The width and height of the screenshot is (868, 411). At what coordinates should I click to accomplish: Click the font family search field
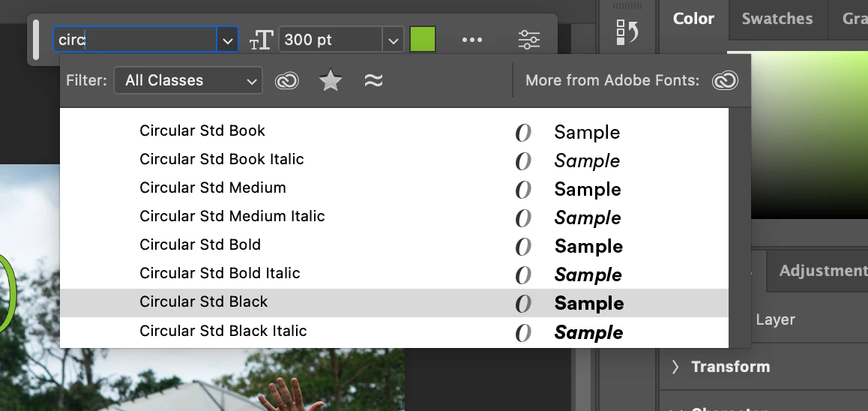point(135,40)
